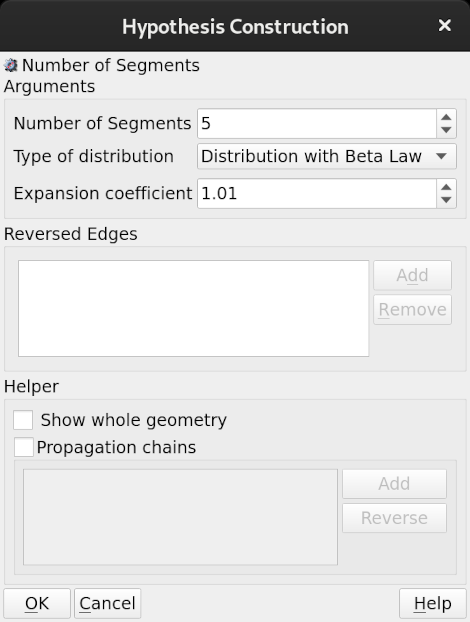Confirm the hypothesis with OK
The width and height of the screenshot is (470, 622).
[37, 603]
